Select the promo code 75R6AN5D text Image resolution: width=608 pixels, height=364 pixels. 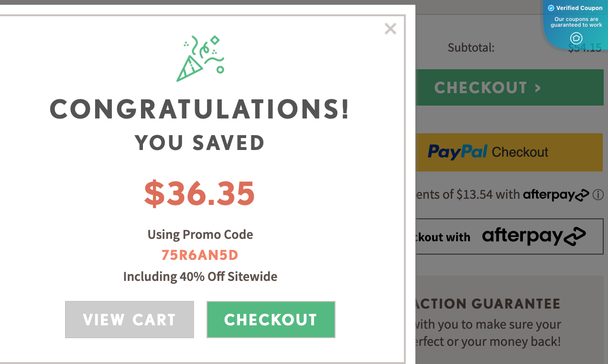200,256
